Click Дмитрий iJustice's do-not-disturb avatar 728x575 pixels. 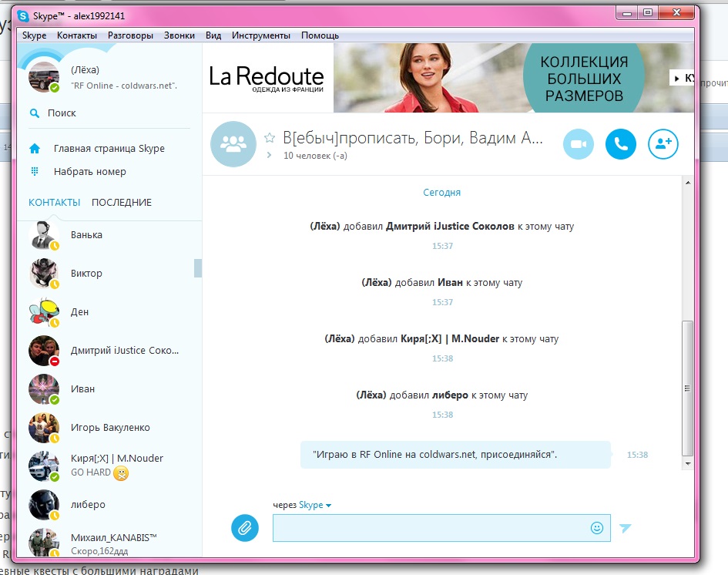click(44, 351)
